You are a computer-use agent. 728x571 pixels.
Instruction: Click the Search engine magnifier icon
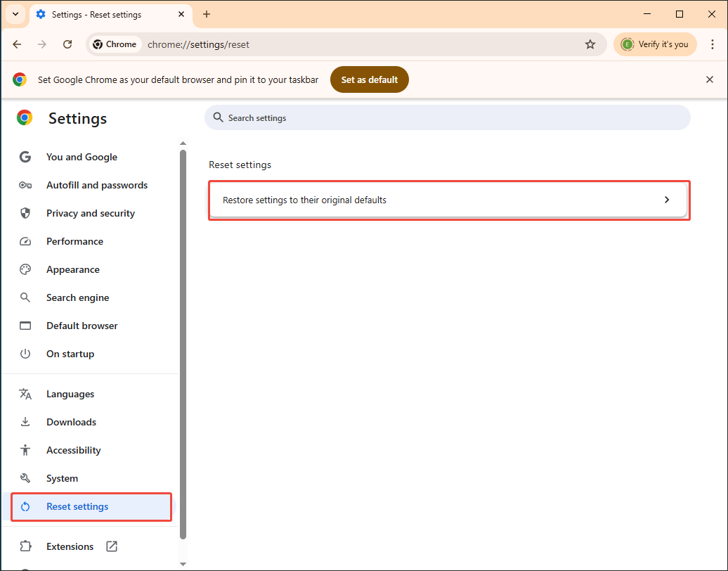25,297
